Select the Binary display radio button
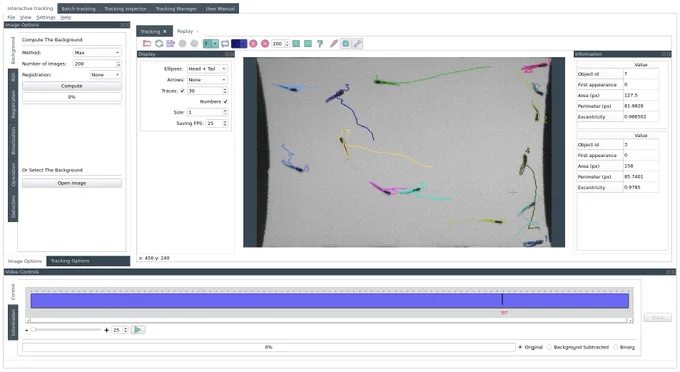The width and height of the screenshot is (680, 372). (615, 347)
